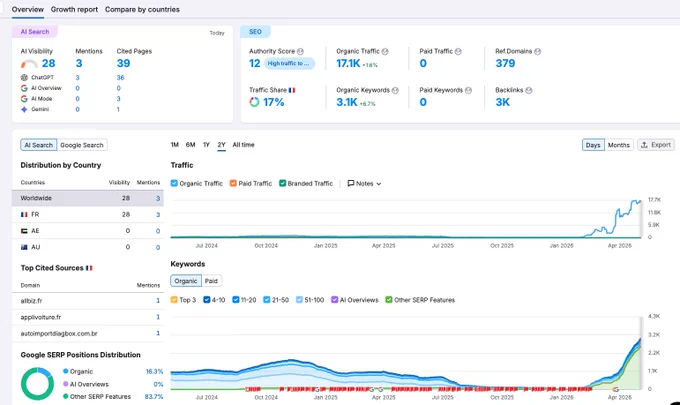The image size is (680, 405).
Task: Click the ChatGPT logo icon
Action: 24,77
